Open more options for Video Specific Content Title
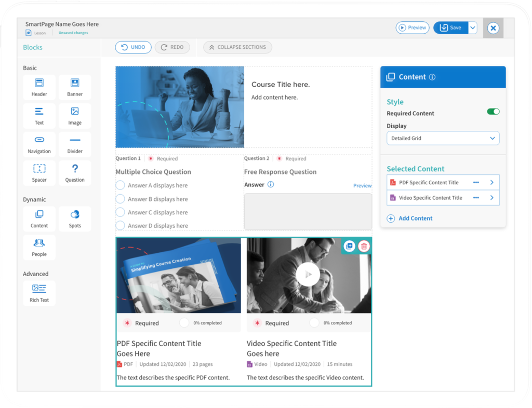This screenshot has width=532, height=408. (x=476, y=198)
